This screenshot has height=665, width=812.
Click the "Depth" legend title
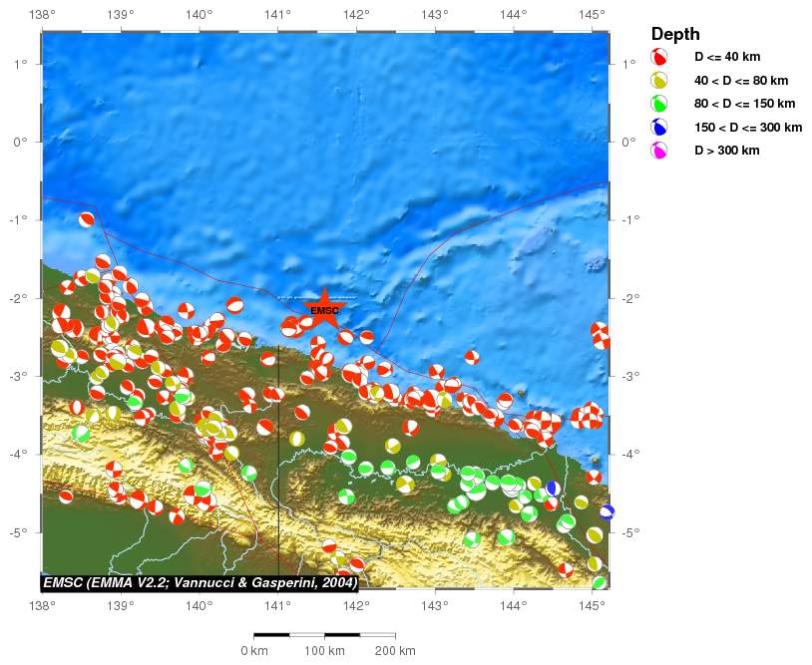(x=675, y=34)
